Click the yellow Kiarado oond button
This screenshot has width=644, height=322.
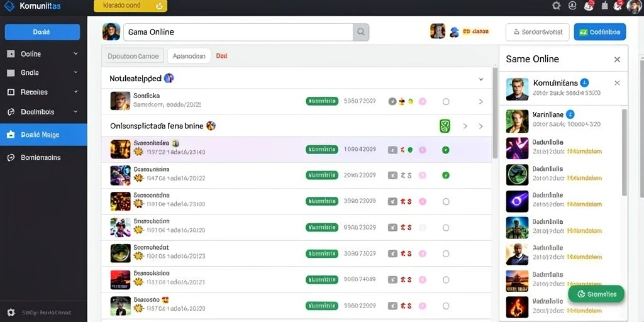[131, 6]
